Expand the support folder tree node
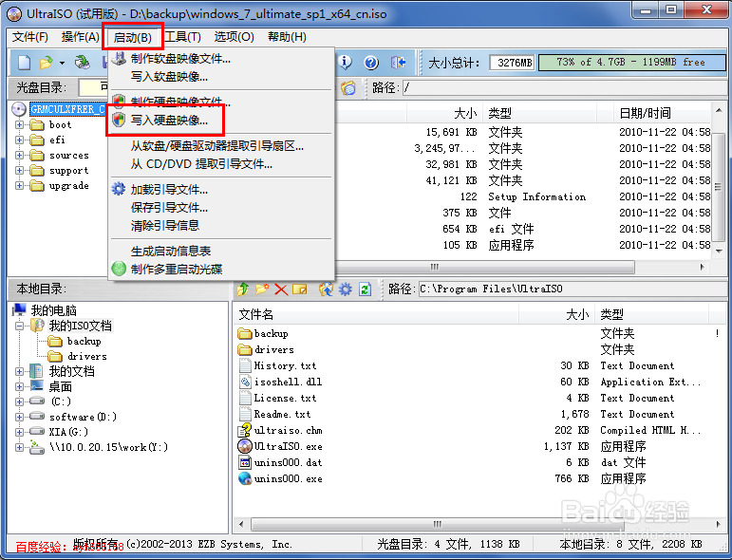 pos(19,170)
